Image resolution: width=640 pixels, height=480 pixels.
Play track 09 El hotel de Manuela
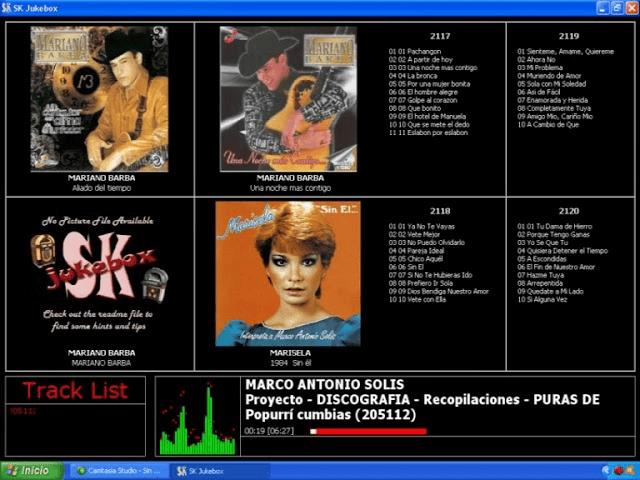click(427, 117)
